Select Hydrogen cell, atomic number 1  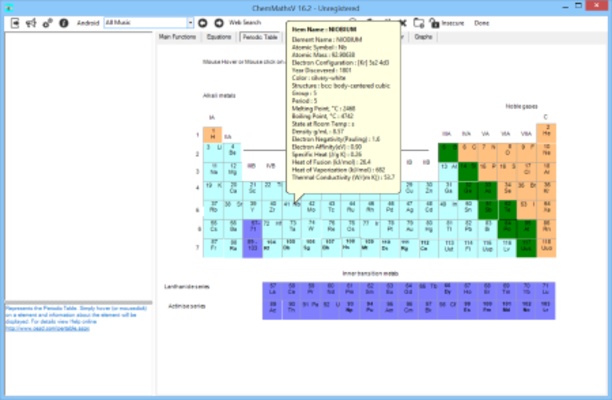pyautogui.click(x=213, y=134)
